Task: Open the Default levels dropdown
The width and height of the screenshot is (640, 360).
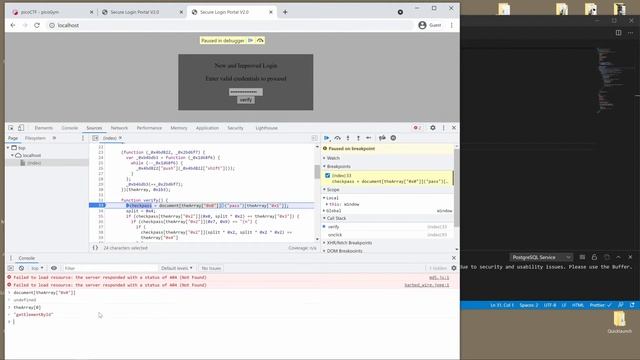Action: 176,268
